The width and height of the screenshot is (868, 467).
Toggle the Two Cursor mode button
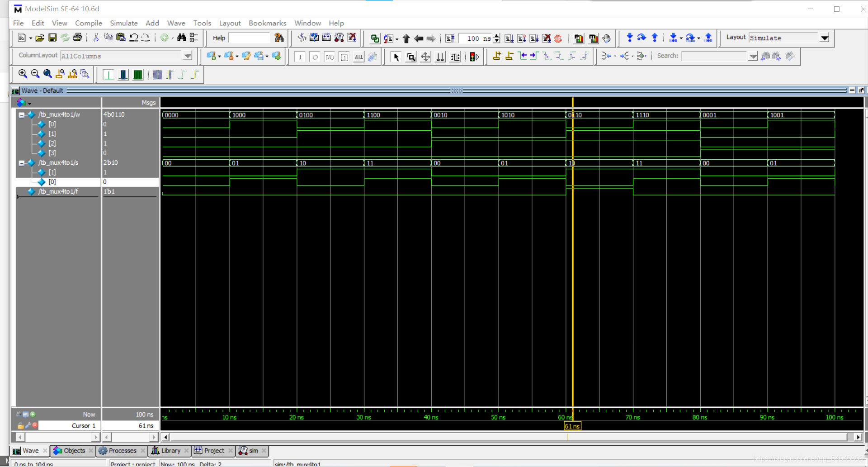click(x=440, y=57)
